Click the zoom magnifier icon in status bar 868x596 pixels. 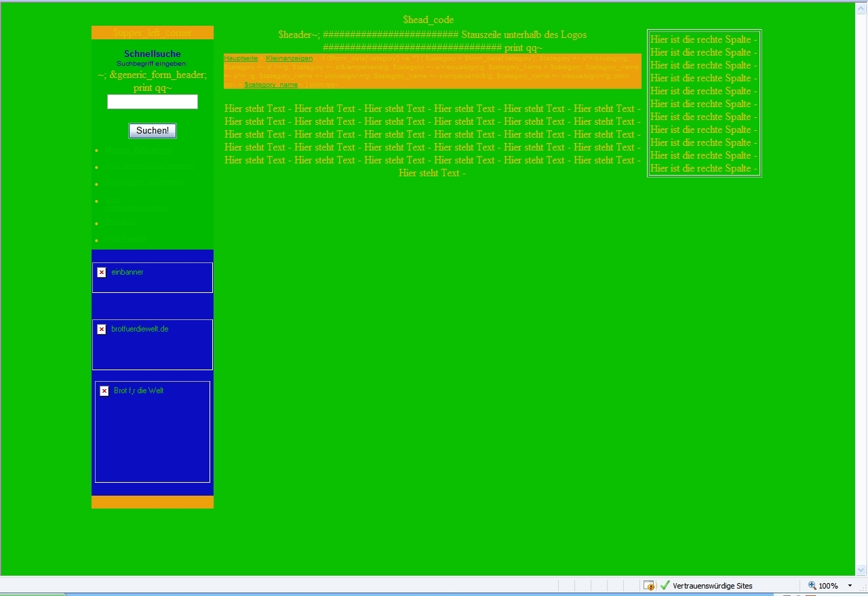(812, 586)
